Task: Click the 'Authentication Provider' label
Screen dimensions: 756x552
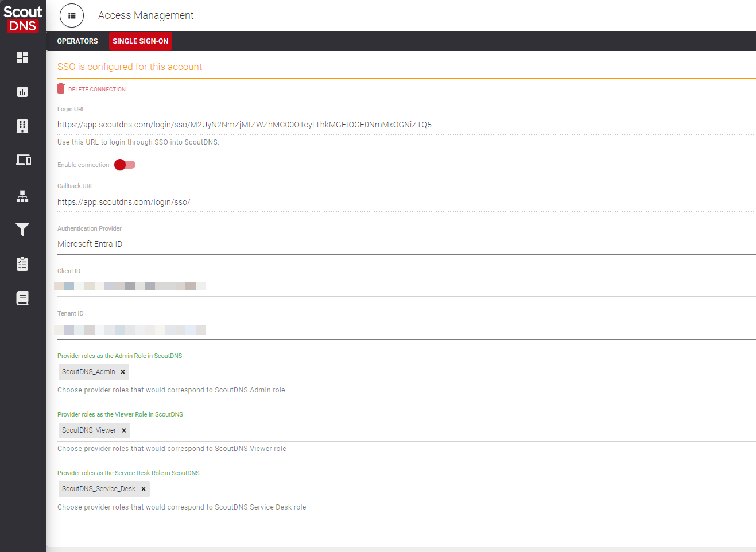Action: pos(90,229)
